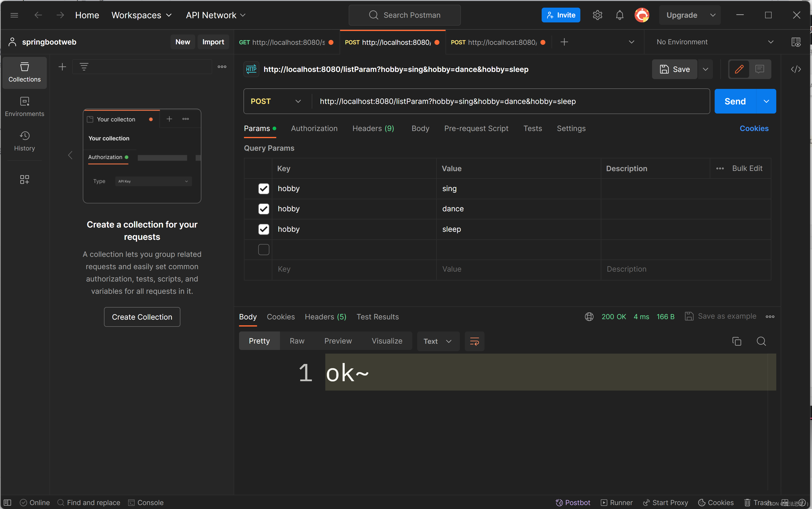Image resolution: width=812 pixels, height=509 pixels.
Task: Expand the No Environment selector
Action: [714, 42]
